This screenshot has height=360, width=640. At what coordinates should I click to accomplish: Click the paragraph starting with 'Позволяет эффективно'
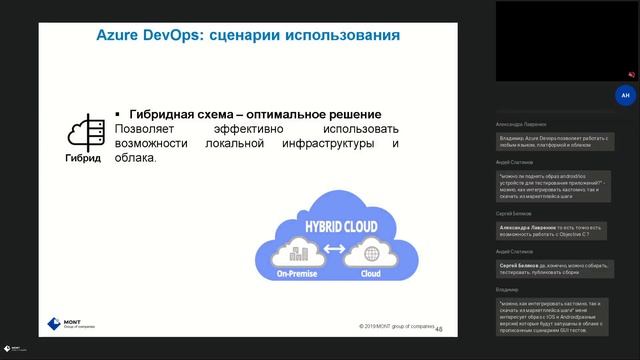pos(256,143)
